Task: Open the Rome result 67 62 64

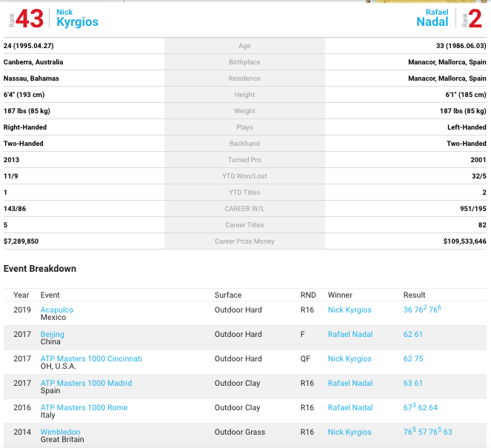Action: [420, 407]
